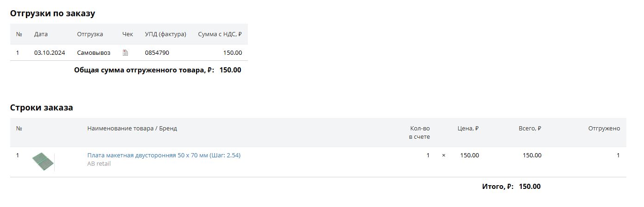Select the Самовывоз shipment type cell

coord(94,53)
